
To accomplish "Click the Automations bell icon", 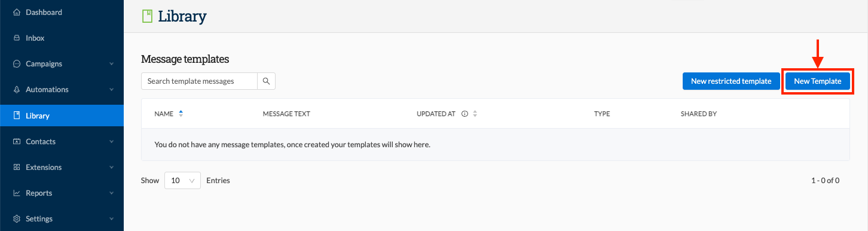I will coord(17,90).
